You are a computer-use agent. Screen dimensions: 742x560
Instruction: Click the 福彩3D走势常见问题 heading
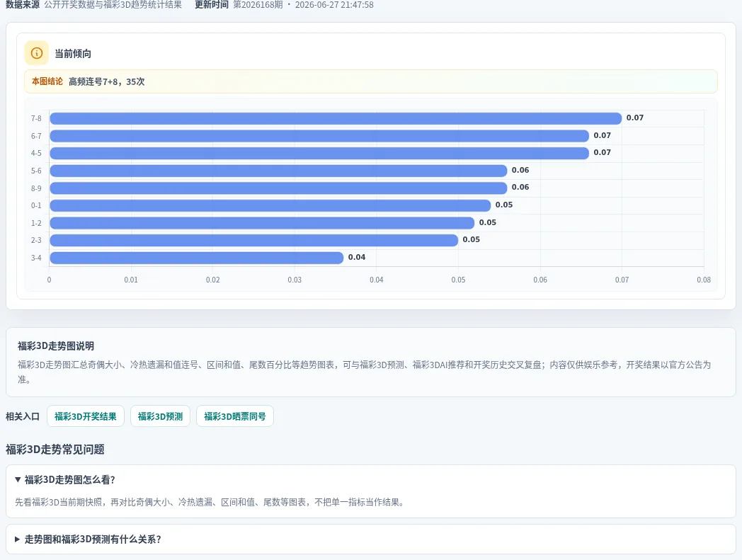55,450
